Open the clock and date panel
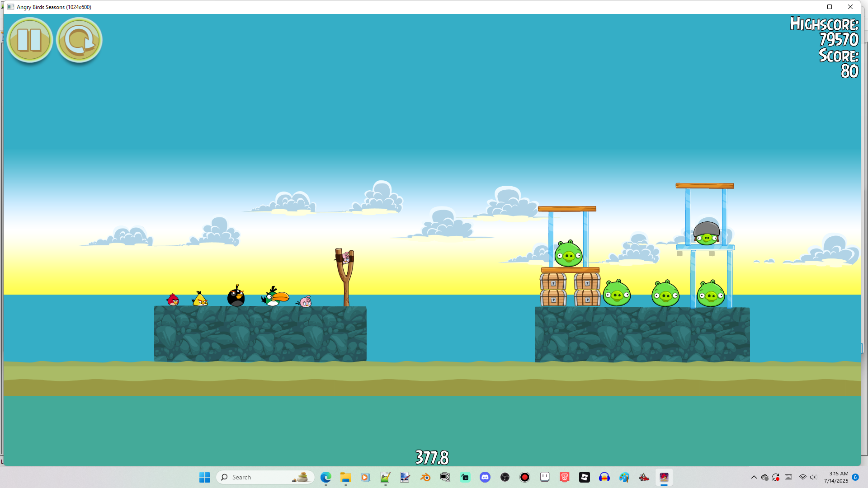 click(x=836, y=477)
